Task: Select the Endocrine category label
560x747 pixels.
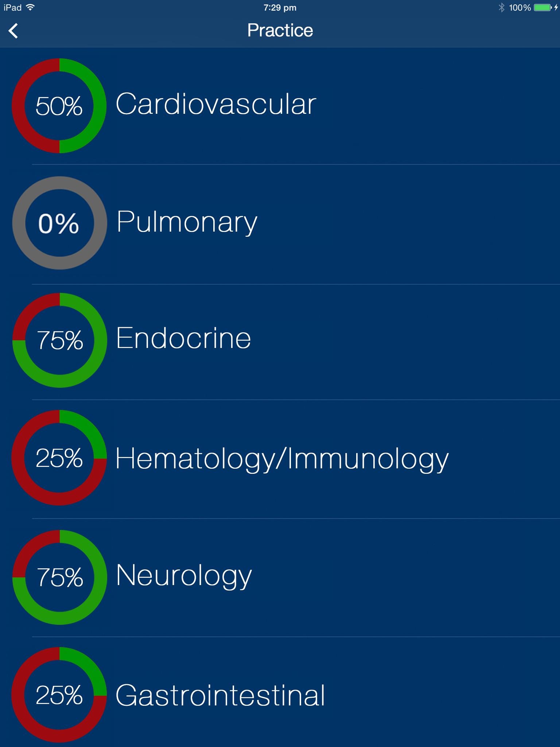Action: [183, 338]
